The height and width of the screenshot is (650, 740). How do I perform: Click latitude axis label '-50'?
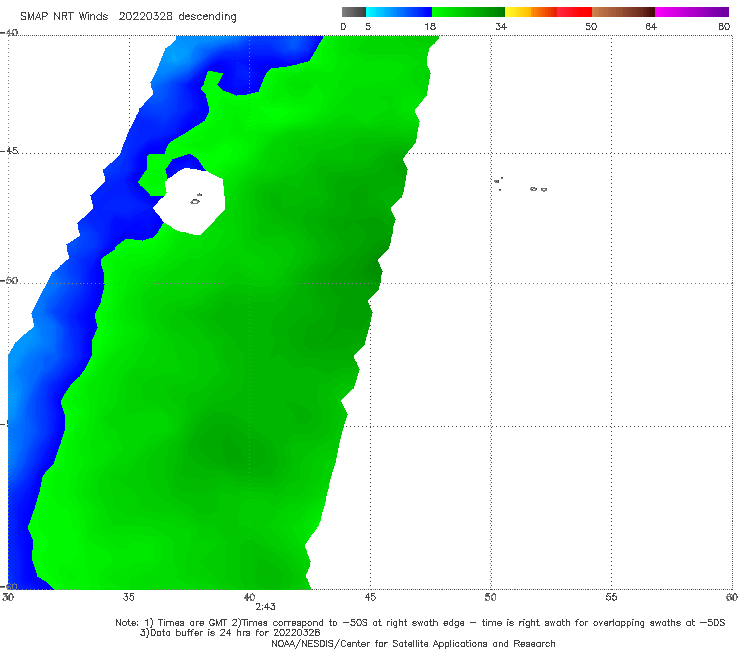pyautogui.click(x=9, y=281)
